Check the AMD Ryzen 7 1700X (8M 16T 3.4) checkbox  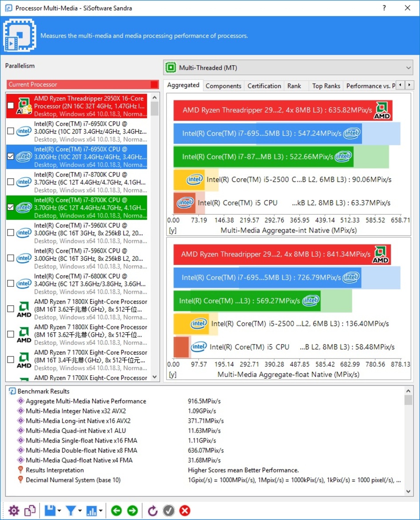[x=11, y=360]
